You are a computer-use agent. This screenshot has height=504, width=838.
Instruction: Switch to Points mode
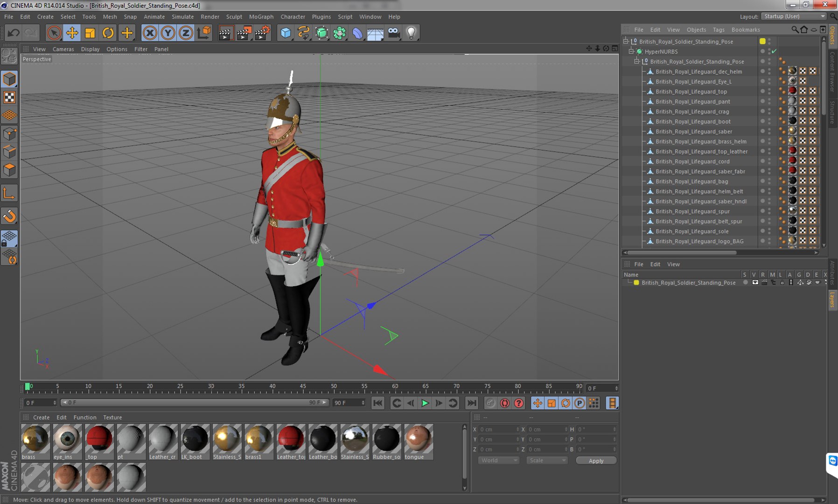tap(9, 134)
